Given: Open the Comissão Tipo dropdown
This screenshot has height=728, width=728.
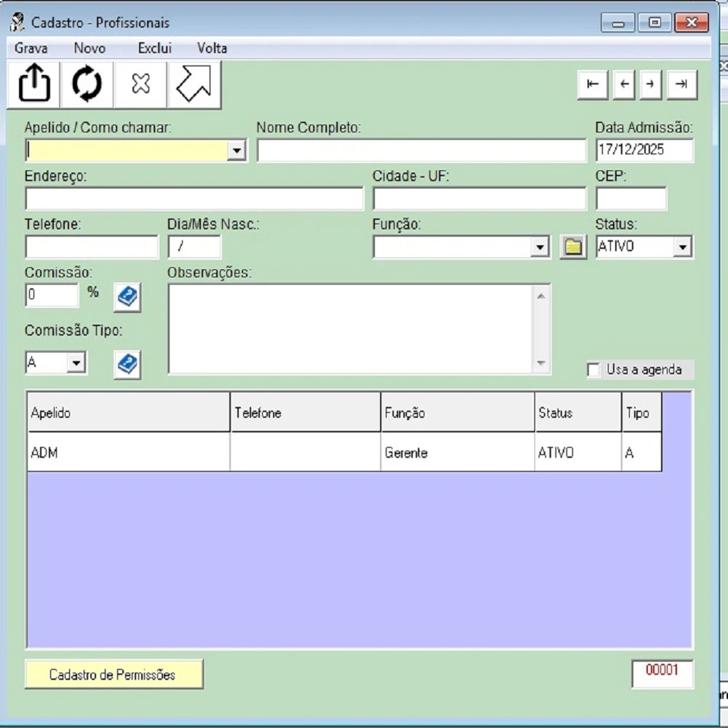Looking at the screenshot, I should click(x=76, y=363).
